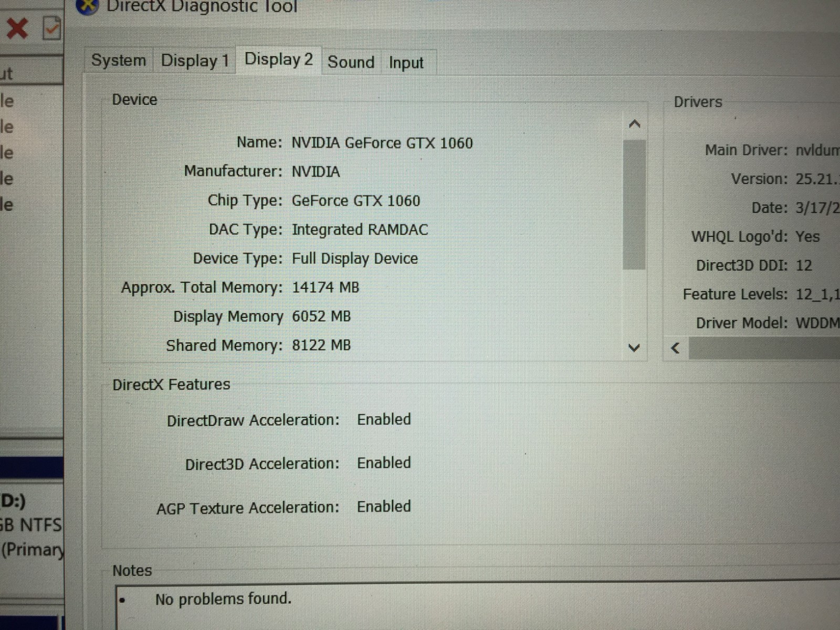The width and height of the screenshot is (840, 630).
Task: Click the DirectDraw Acceleration "Enabled" status
Action: point(384,419)
